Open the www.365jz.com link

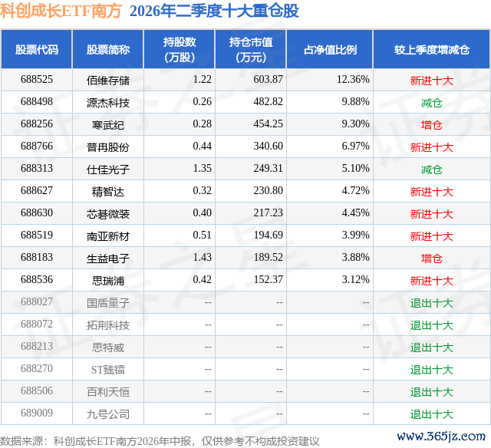(441, 436)
